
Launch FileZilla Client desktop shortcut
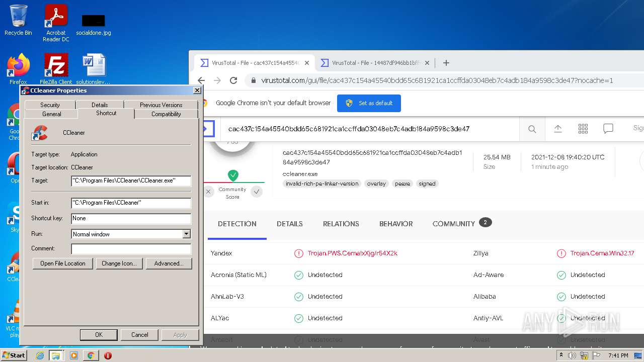click(x=56, y=69)
